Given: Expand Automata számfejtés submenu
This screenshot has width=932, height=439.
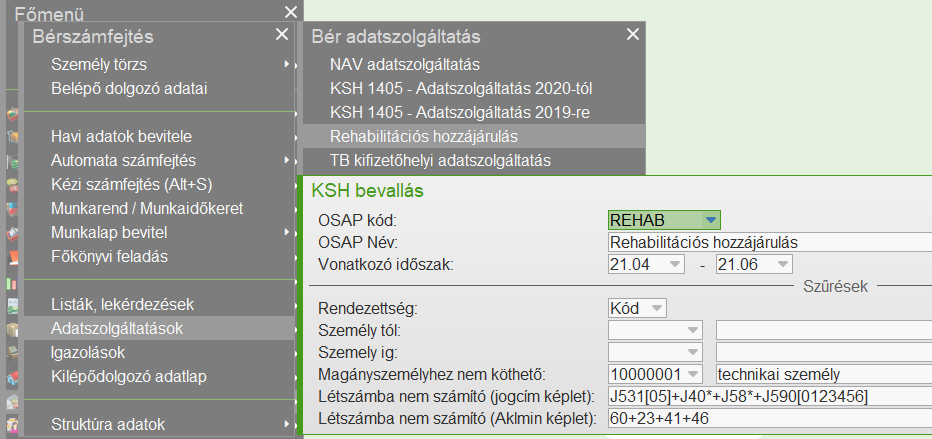Looking at the screenshot, I should tap(158, 160).
